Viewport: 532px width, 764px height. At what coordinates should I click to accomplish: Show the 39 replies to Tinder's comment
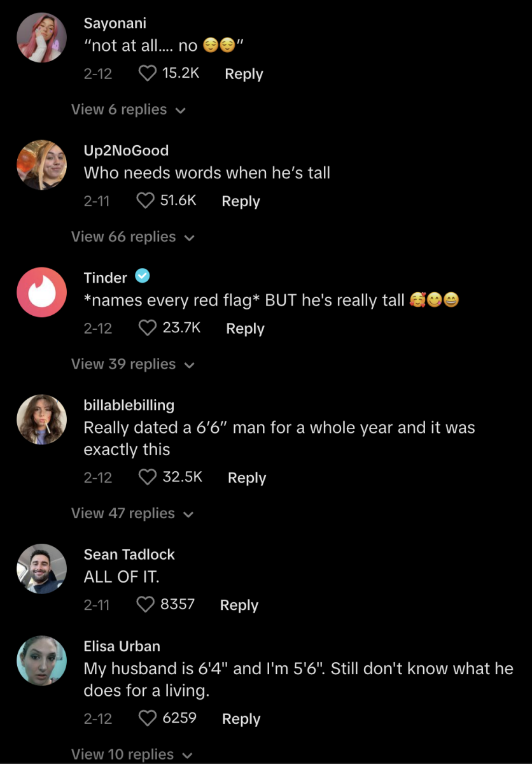pos(132,364)
